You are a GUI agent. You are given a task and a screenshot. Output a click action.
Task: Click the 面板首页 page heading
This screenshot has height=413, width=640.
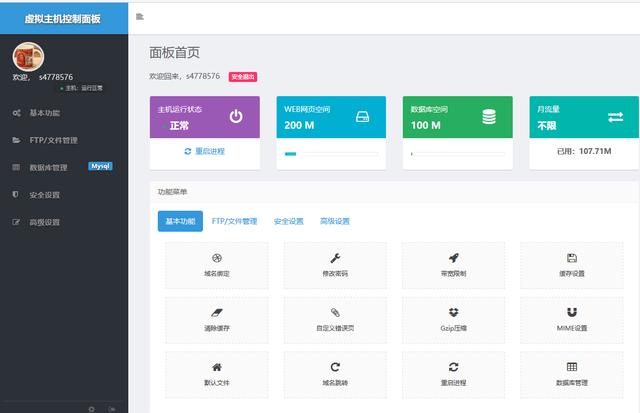coord(175,53)
